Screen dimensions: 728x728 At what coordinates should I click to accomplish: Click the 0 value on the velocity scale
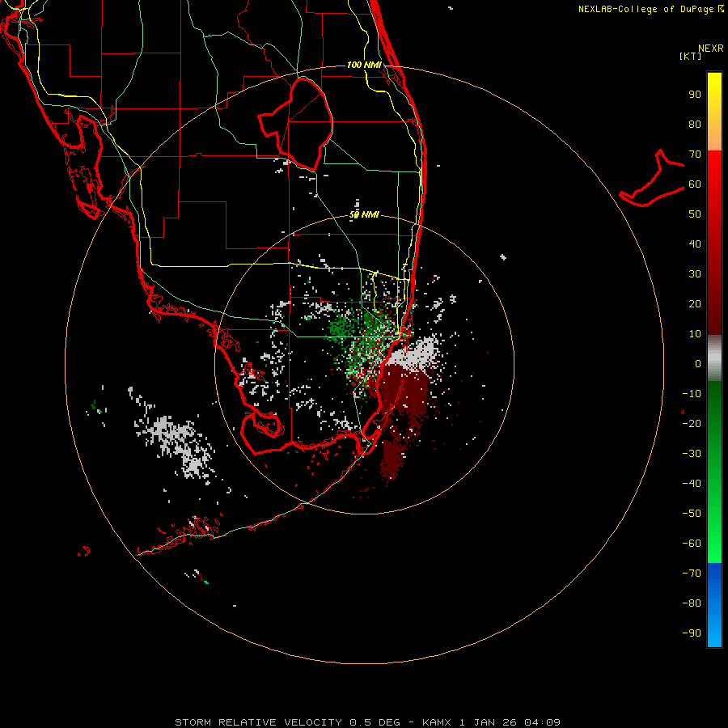click(x=698, y=364)
